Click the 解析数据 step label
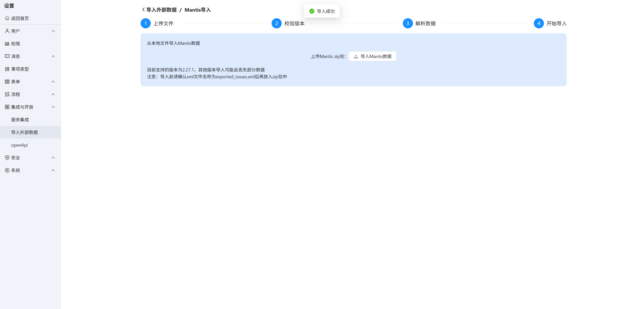644x309 pixels. pyautogui.click(x=426, y=23)
